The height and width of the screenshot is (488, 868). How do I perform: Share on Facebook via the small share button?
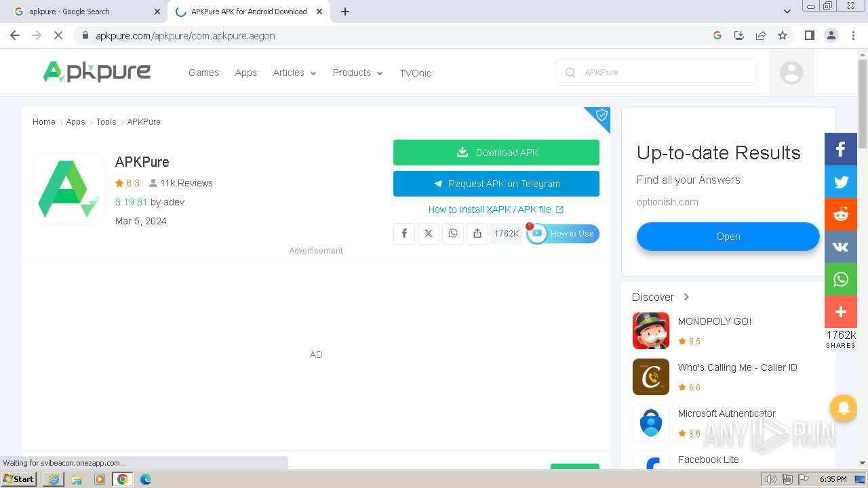[404, 233]
